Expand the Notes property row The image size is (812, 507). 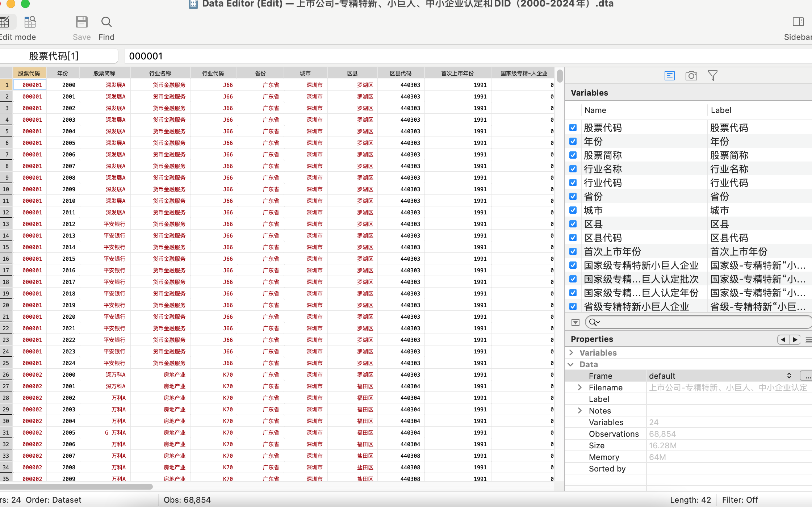point(580,411)
